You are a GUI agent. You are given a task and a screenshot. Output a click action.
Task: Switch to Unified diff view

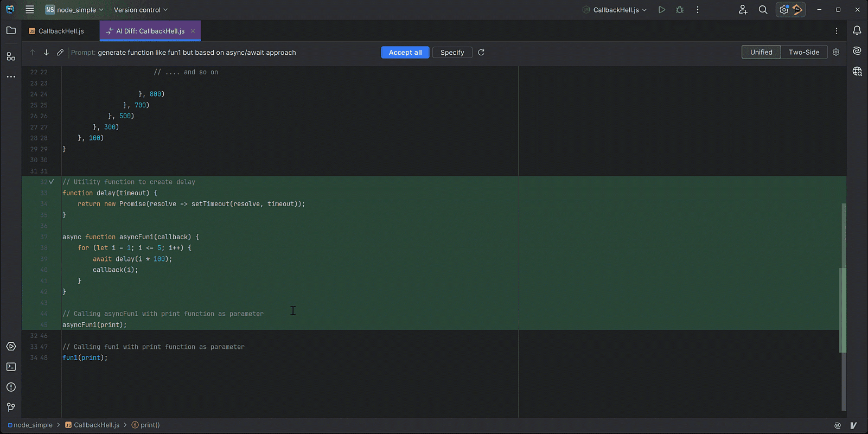click(761, 52)
